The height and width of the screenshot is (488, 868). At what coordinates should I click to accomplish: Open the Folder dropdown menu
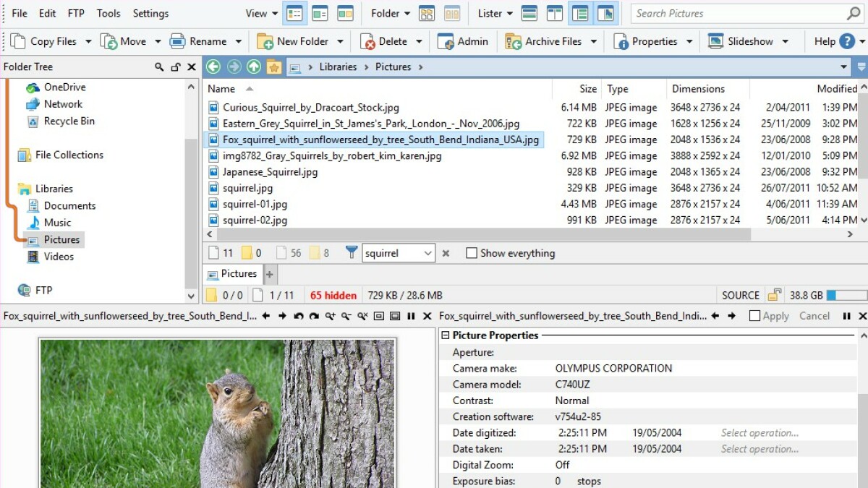click(391, 13)
